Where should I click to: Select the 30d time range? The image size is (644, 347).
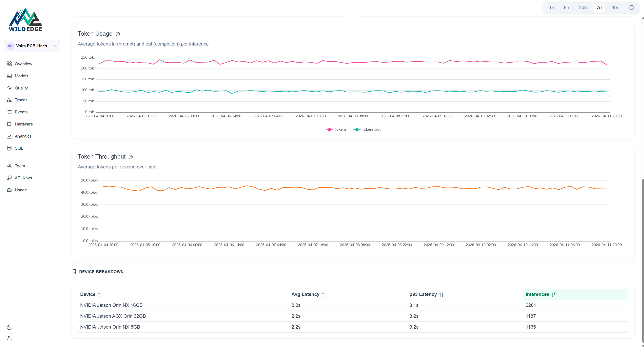tap(615, 8)
